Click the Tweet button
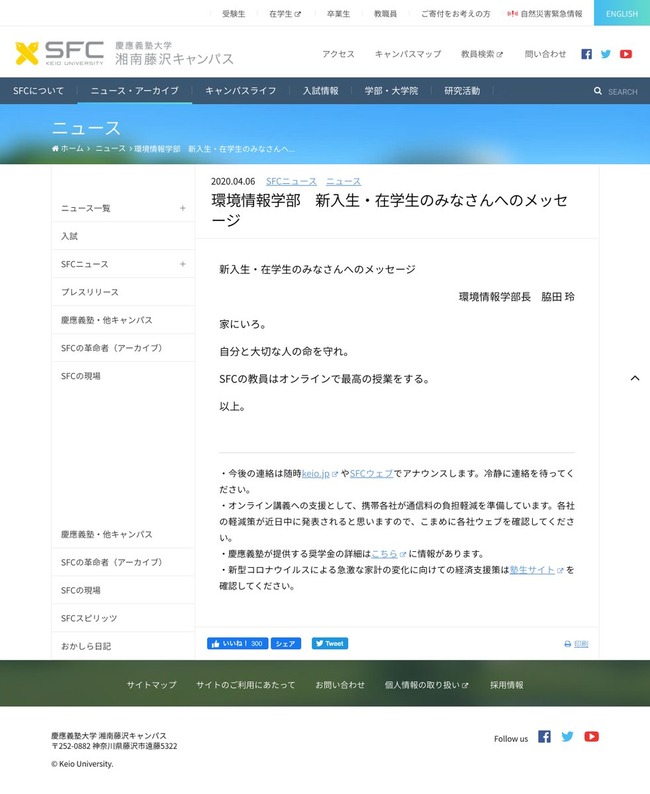The height and width of the screenshot is (794, 650). [x=330, y=643]
